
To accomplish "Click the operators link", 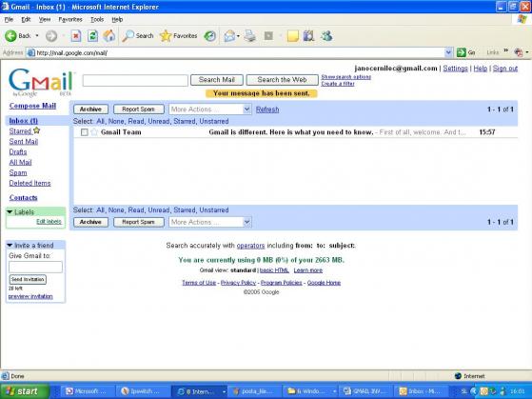I will point(250,245).
